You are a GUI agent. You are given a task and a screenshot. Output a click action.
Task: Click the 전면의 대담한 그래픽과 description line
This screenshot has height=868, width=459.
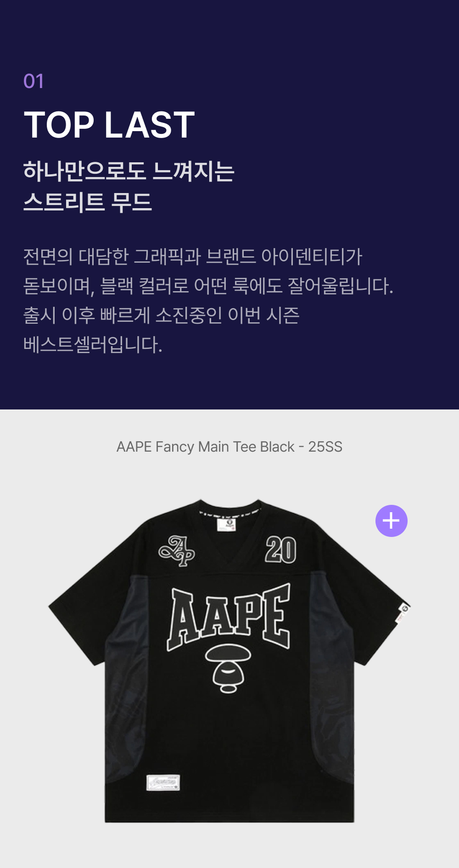point(193,256)
